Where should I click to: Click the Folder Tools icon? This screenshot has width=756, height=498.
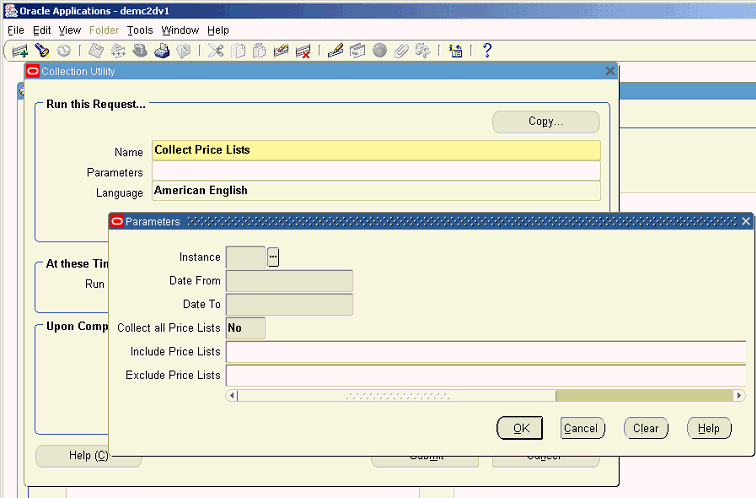click(423, 50)
